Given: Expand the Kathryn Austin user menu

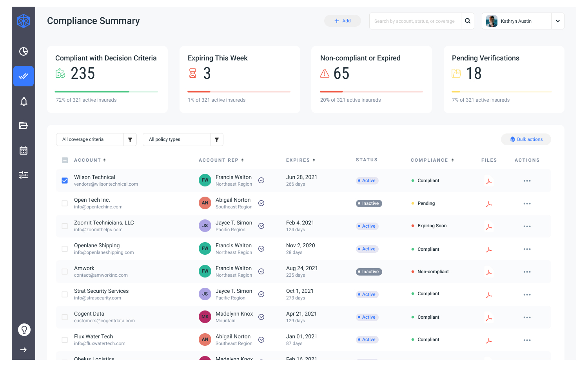Looking at the screenshot, I should point(557,21).
